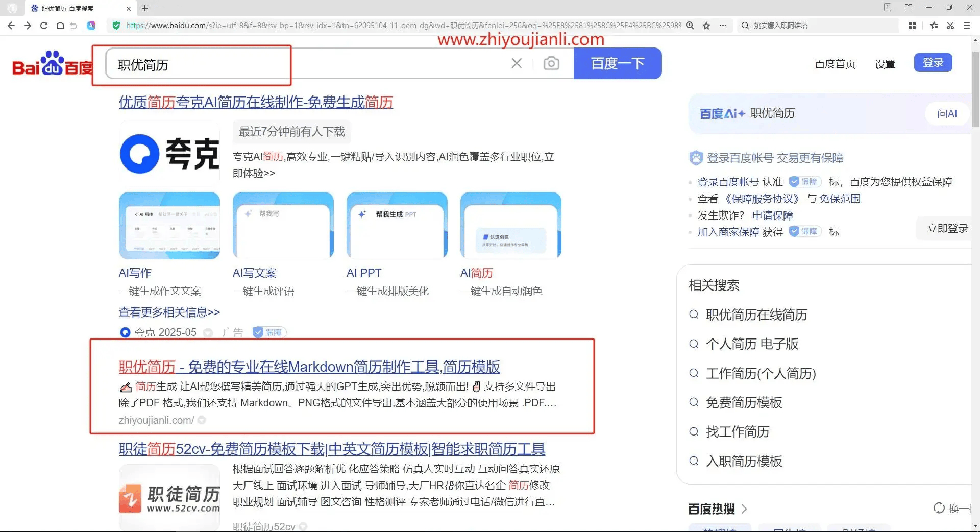
Task: Click the screenshot scissors icon top right
Action: pos(950,26)
